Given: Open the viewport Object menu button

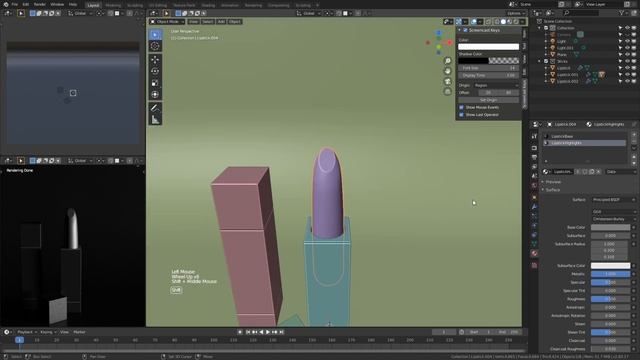Looking at the screenshot, I should 235,22.
